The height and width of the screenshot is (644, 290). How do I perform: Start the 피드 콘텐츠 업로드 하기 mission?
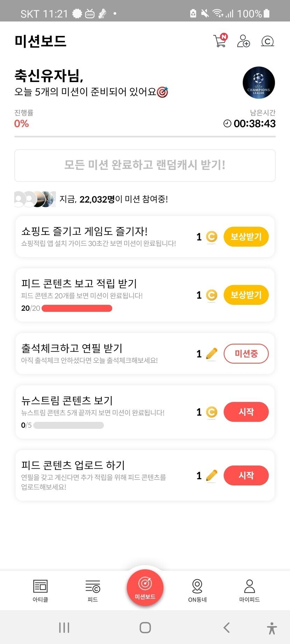[x=246, y=475]
